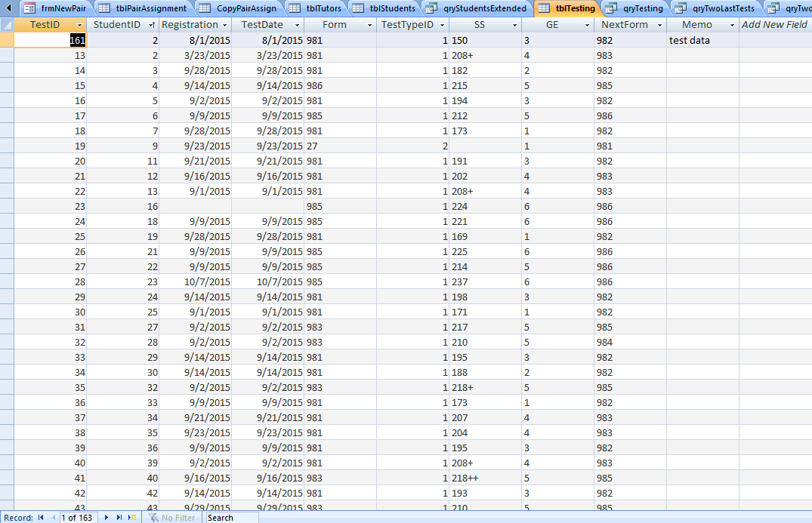This screenshot has height=523, width=812.
Task: Click Add New Field column header
Action: (775, 24)
